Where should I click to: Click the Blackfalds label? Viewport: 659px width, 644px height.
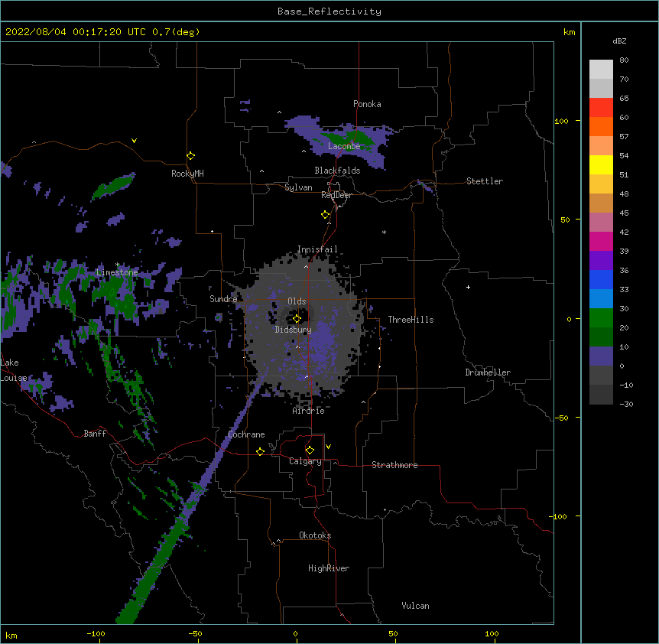tap(337, 171)
